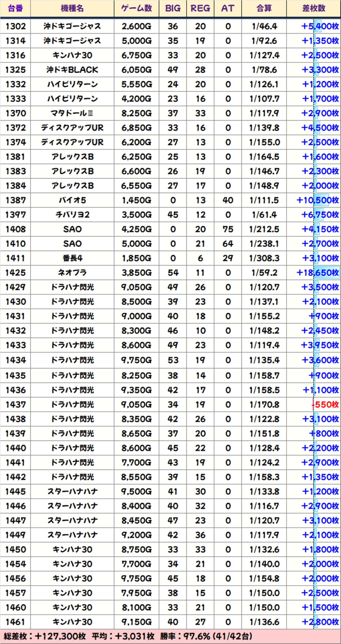341x644 pixels.
Task: Click the 台番 column header
Action: point(15,9)
